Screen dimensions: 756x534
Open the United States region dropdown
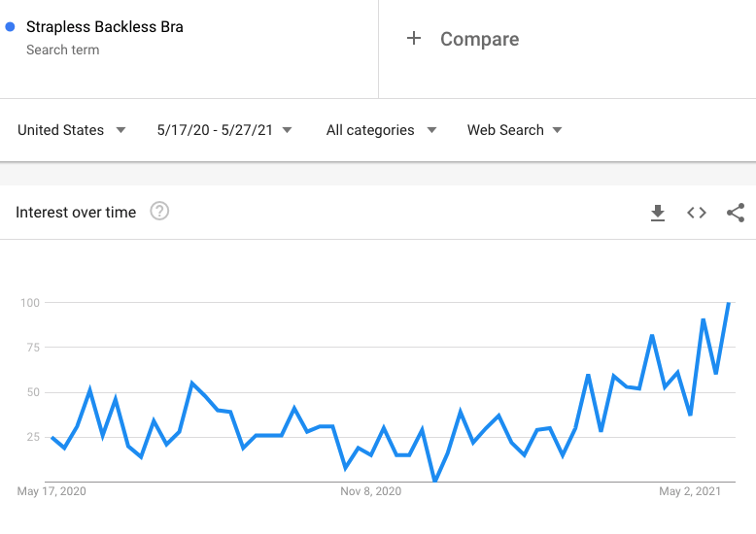72,130
